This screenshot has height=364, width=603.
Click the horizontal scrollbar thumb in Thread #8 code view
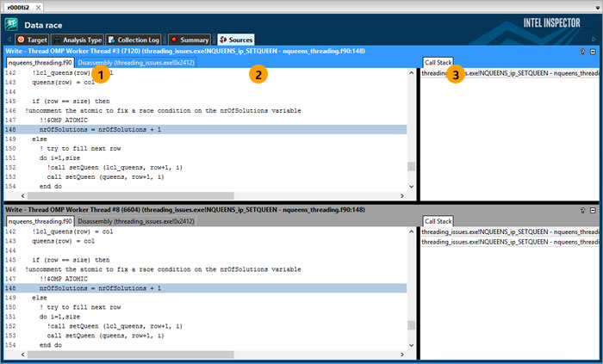click(x=130, y=355)
